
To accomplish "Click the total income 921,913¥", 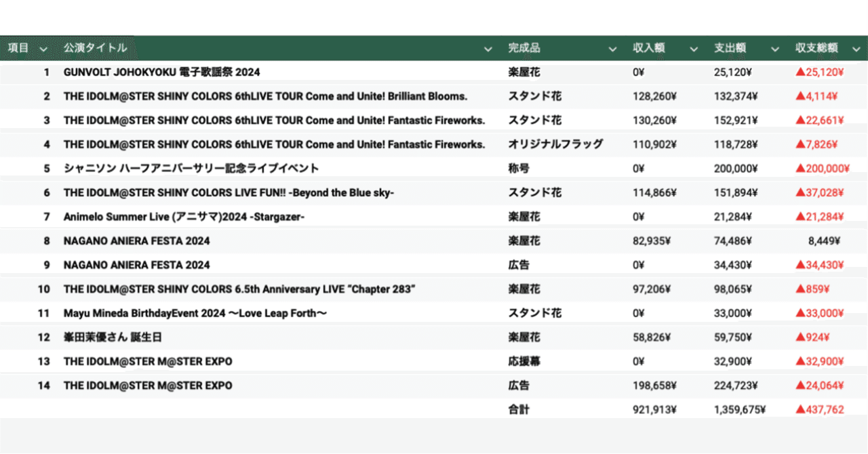I will [x=654, y=410].
